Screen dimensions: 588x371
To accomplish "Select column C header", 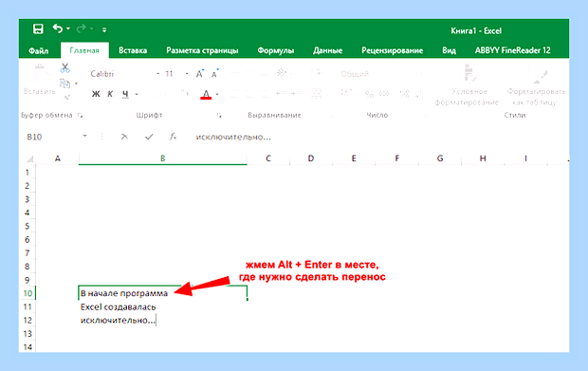I will pos(268,158).
